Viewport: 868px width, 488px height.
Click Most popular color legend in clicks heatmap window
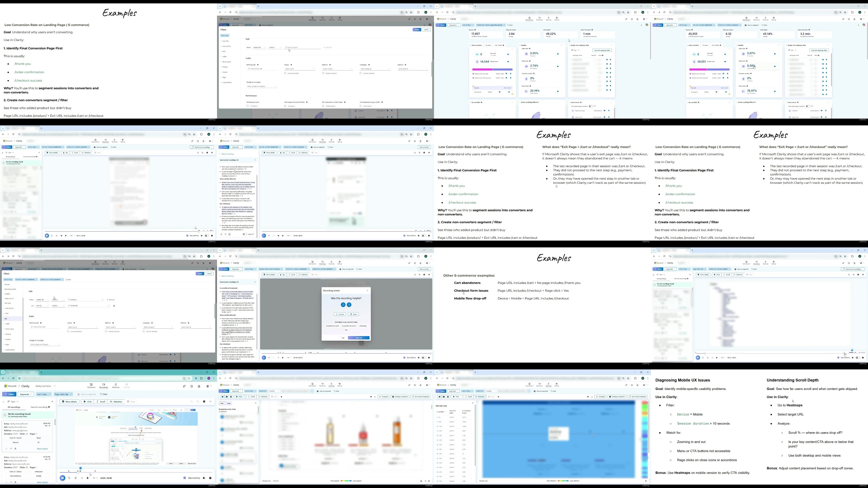click(346, 481)
